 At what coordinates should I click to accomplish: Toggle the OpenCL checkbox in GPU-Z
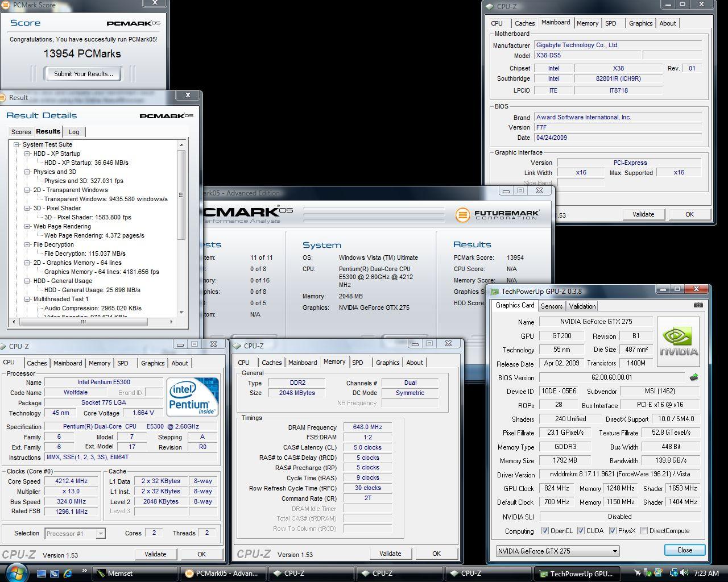coord(545,531)
